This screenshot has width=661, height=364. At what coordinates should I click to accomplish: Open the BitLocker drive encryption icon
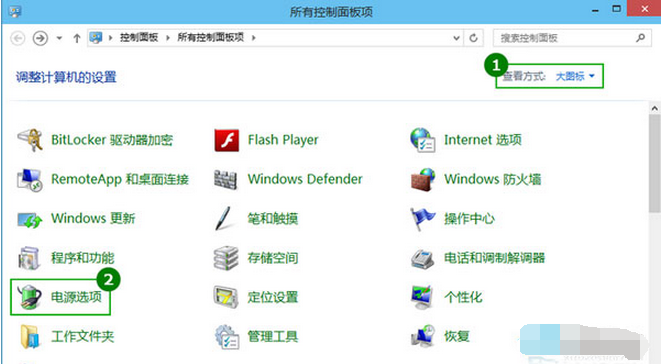pyautogui.click(x=30, y=140)
